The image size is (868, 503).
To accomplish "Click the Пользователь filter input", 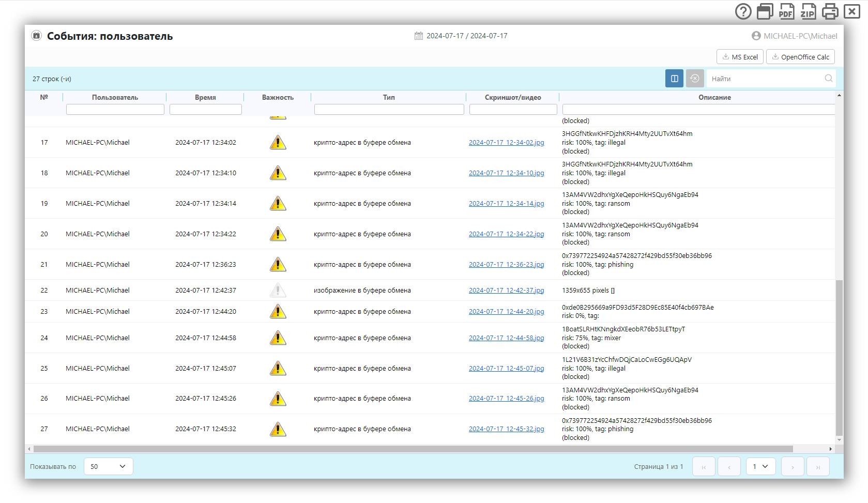I will 115,109.
